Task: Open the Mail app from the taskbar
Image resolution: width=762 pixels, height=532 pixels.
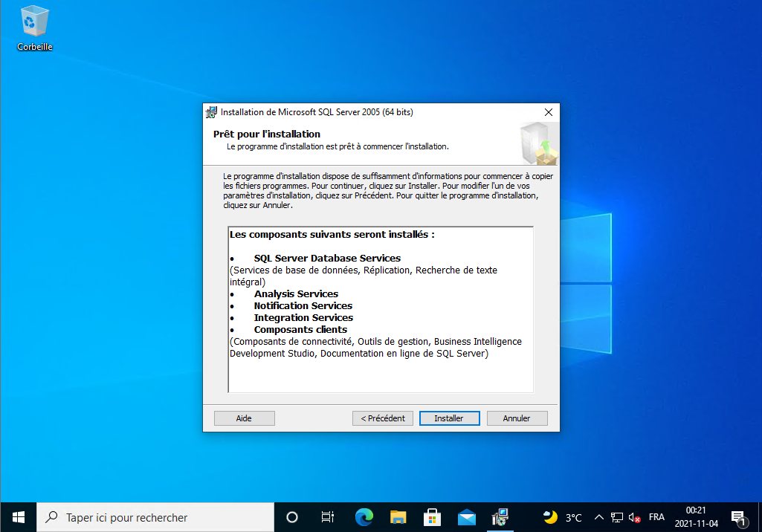Action: 467,517
